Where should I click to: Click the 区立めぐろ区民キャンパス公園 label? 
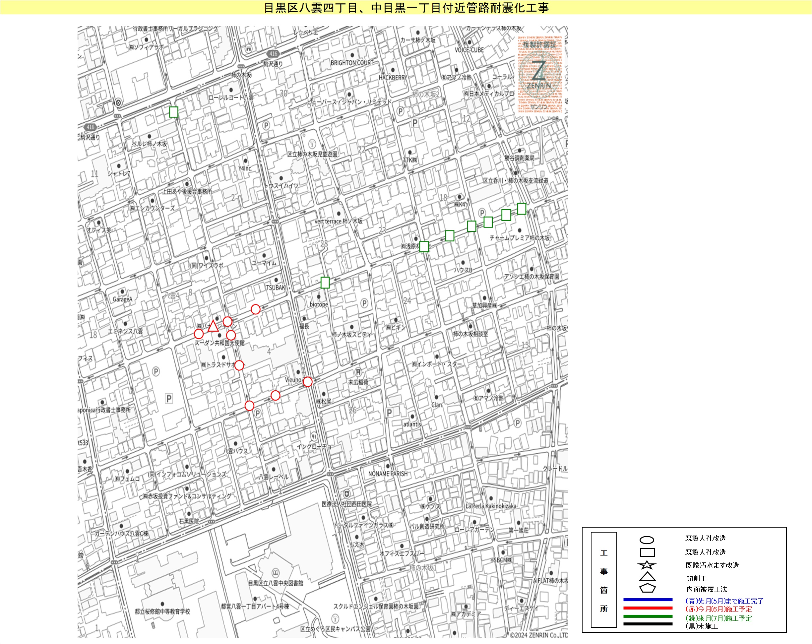click(335, 628)
